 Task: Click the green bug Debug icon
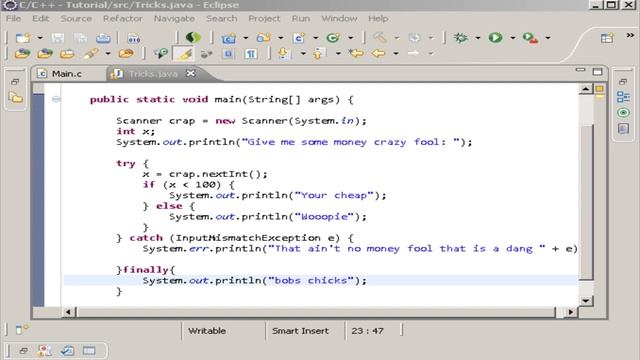461,38
